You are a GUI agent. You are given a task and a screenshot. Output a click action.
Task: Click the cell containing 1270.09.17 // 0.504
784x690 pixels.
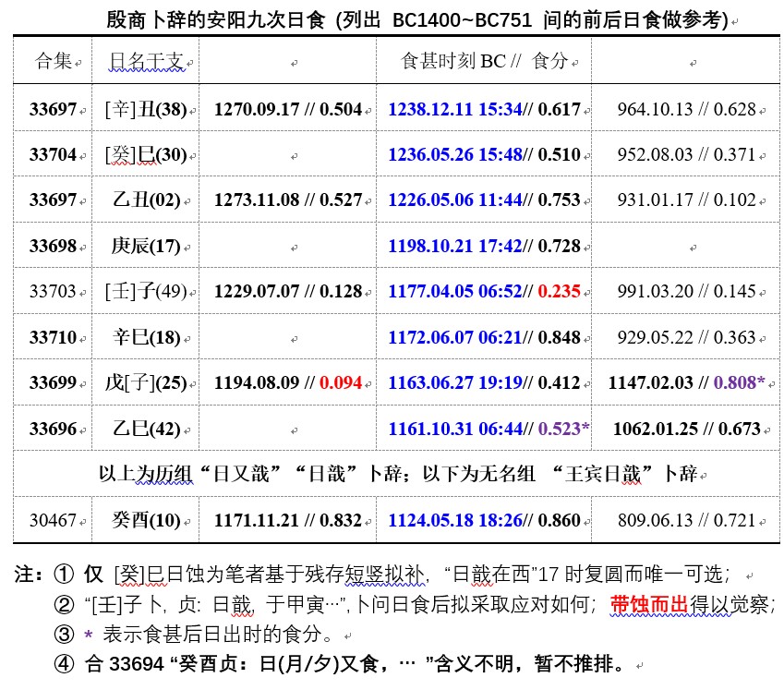287,109
